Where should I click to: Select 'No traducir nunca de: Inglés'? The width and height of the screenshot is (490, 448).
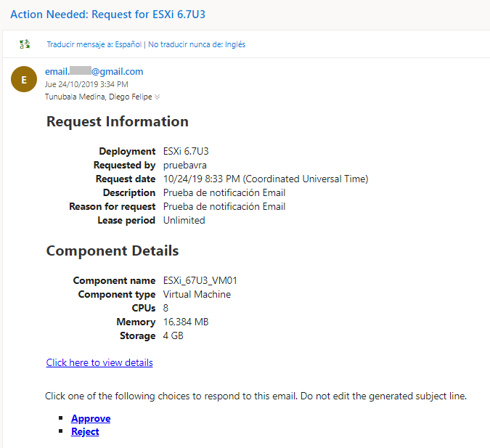tap(197, 44)
